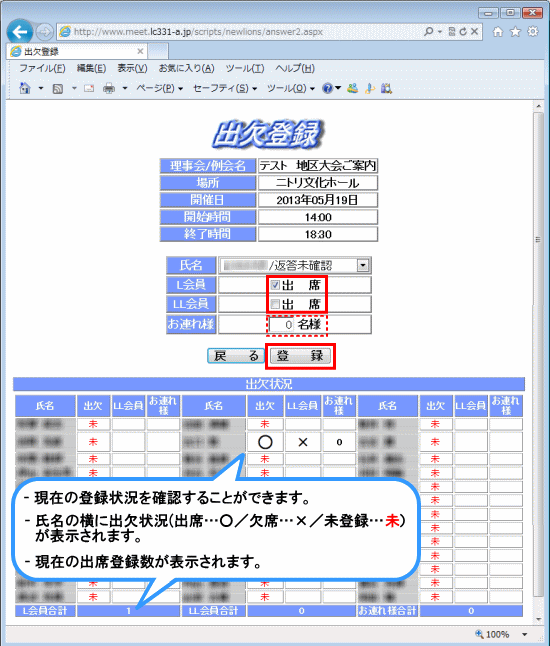The image size is (550, 646).
Task: Open the Favorites star icon
Action: (515, 32)
